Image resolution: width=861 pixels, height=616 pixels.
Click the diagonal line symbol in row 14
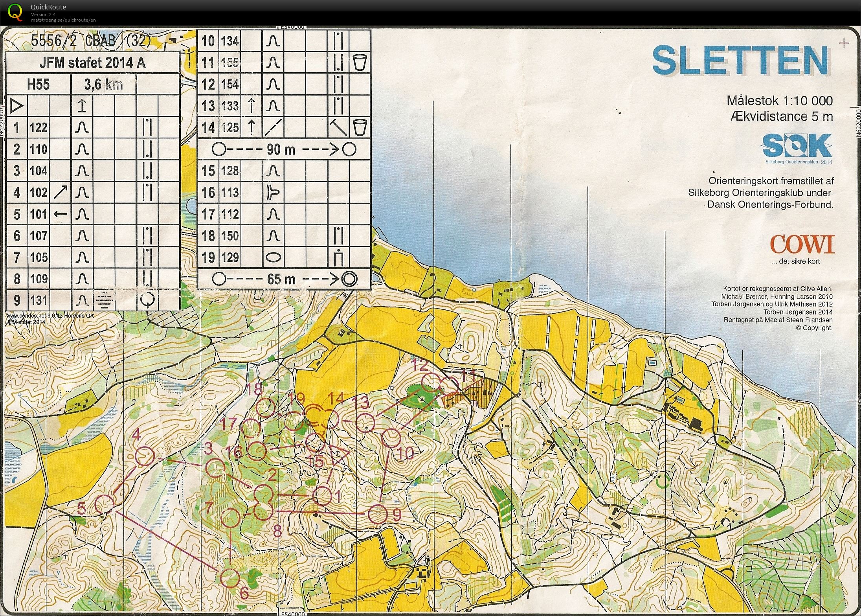[x=274, y=128]
